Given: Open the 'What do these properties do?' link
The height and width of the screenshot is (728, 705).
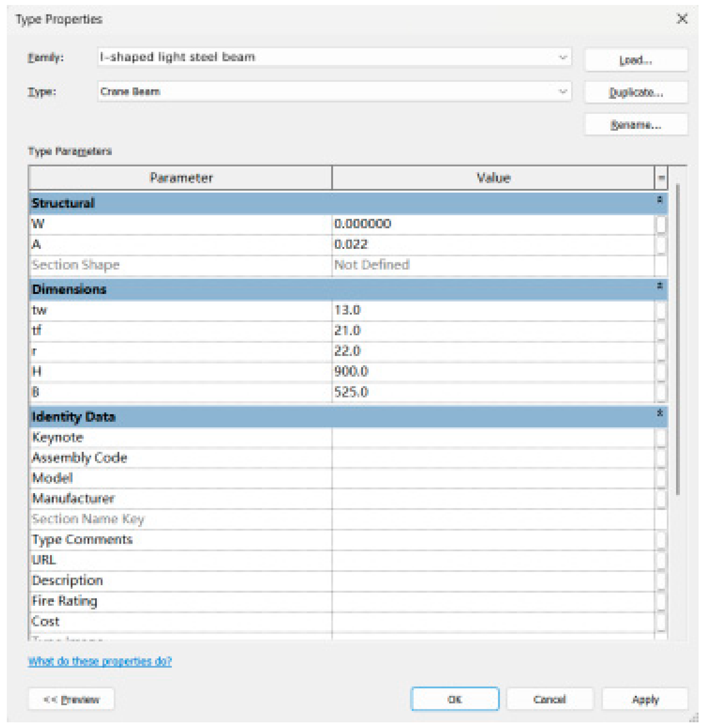Looking at the screenshot, I should [x=100, y=661].
